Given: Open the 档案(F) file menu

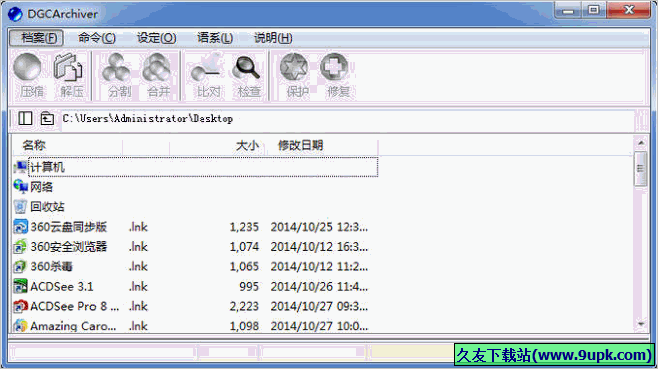Looking at the screenshot, I should tap(37, 38).
